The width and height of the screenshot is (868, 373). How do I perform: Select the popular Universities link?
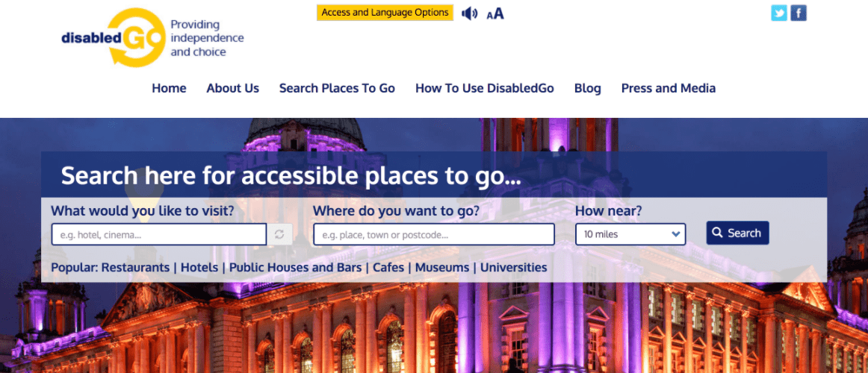click(x=514, y=268)
